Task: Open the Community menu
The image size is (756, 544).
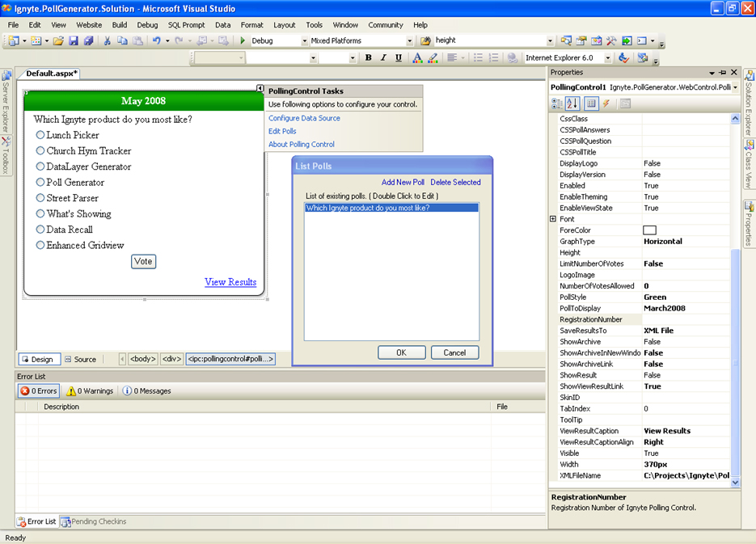Action: tap(385, 25)
